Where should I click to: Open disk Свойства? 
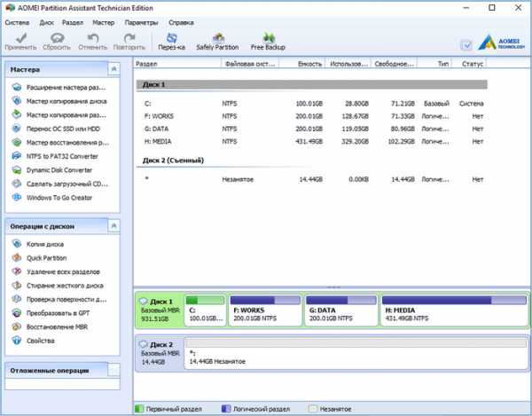pyautogui.click(x=34, y=341)
